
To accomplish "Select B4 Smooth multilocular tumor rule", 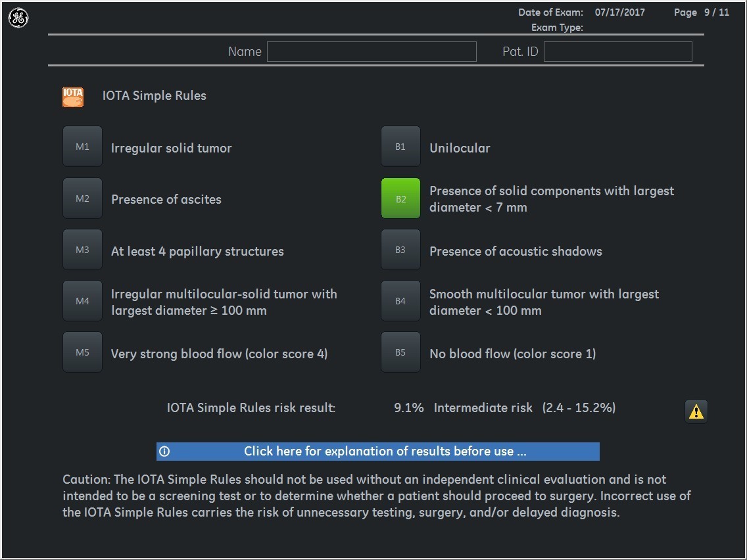I will pyautogui.click(x=400, y=301).
